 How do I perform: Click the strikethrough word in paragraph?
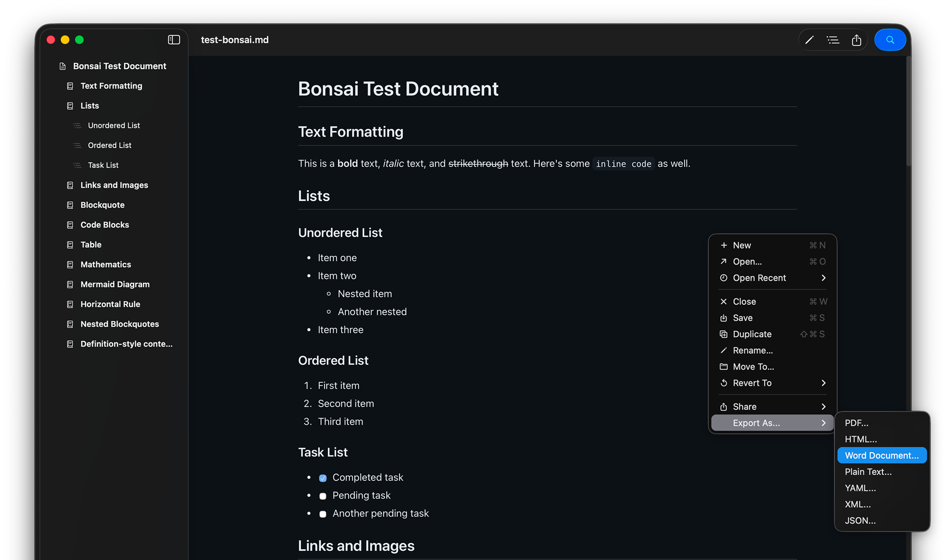[478, 163]
